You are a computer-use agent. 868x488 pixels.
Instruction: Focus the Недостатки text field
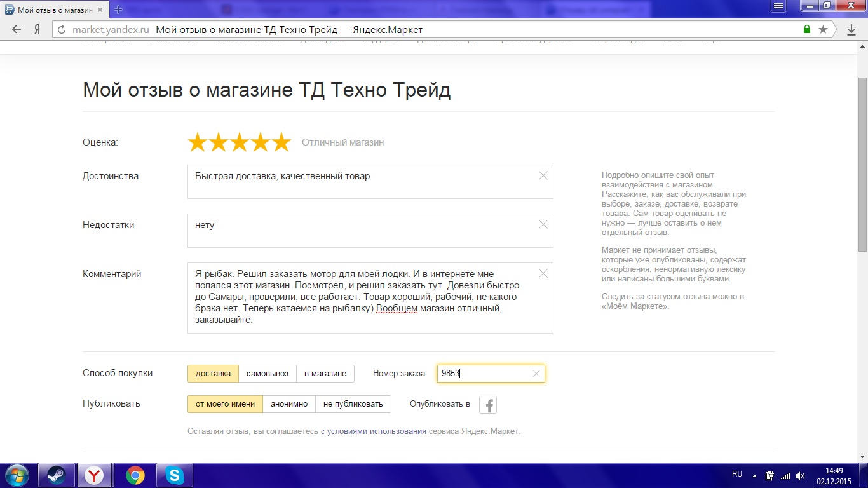pos(370,231)
